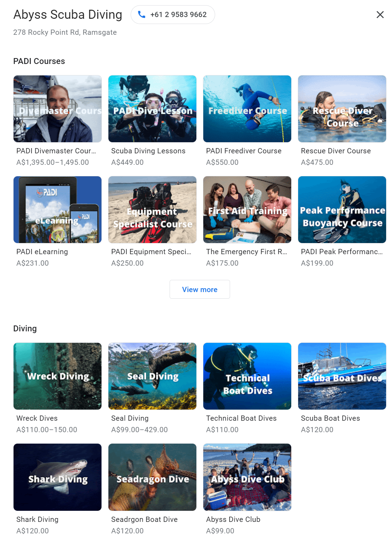Click View more under PADI Courses
The height and width of the screenshot is (549, 392).
[199, 289]
